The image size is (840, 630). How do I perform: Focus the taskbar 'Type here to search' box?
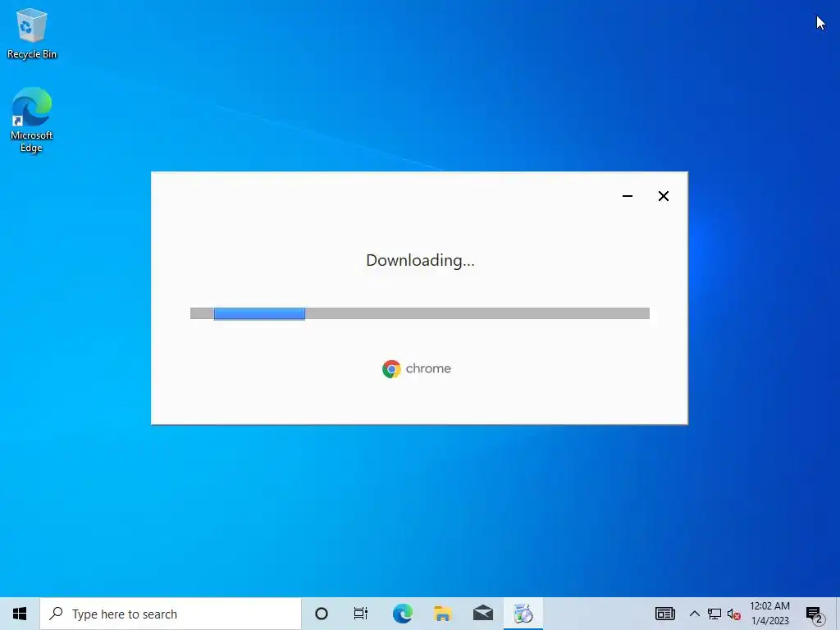tap(171, 614)
